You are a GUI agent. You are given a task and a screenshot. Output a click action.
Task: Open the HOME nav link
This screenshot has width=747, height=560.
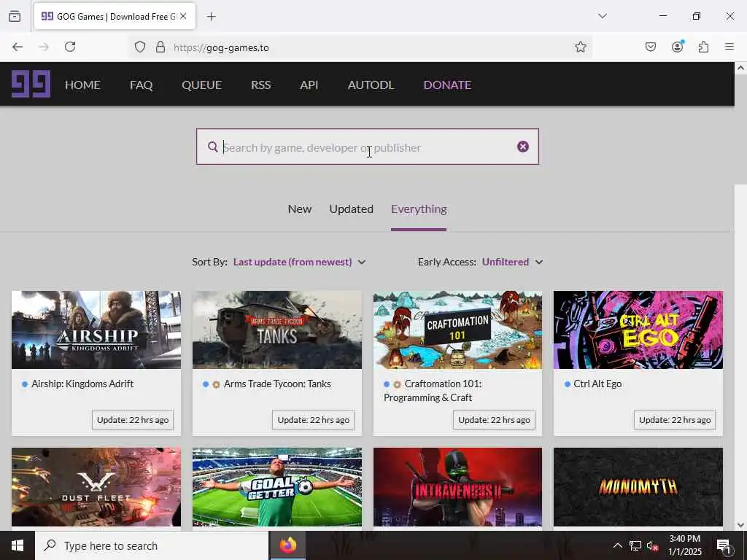point(82,85)
